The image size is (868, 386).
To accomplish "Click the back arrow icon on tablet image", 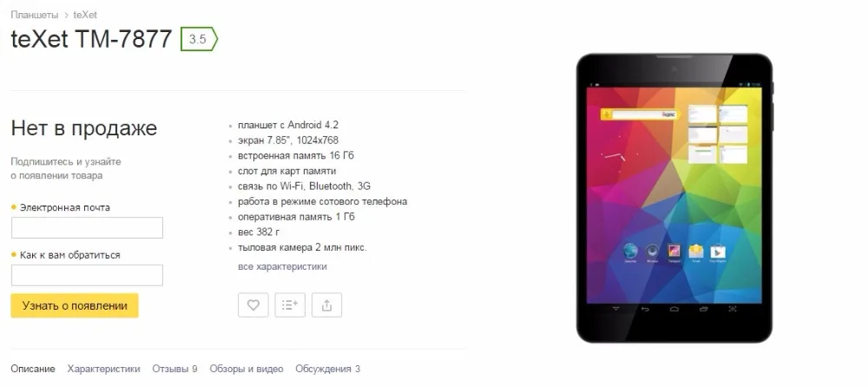I will 645,309.
